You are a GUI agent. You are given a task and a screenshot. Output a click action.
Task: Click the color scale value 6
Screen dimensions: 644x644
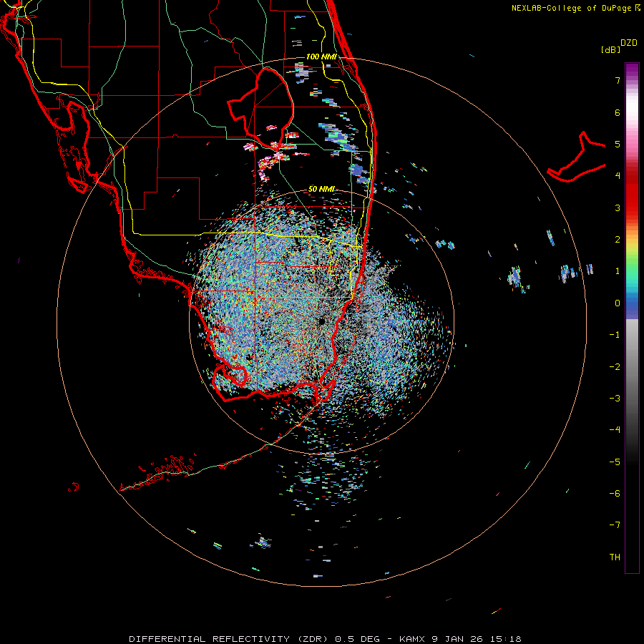tap(618, 112)
